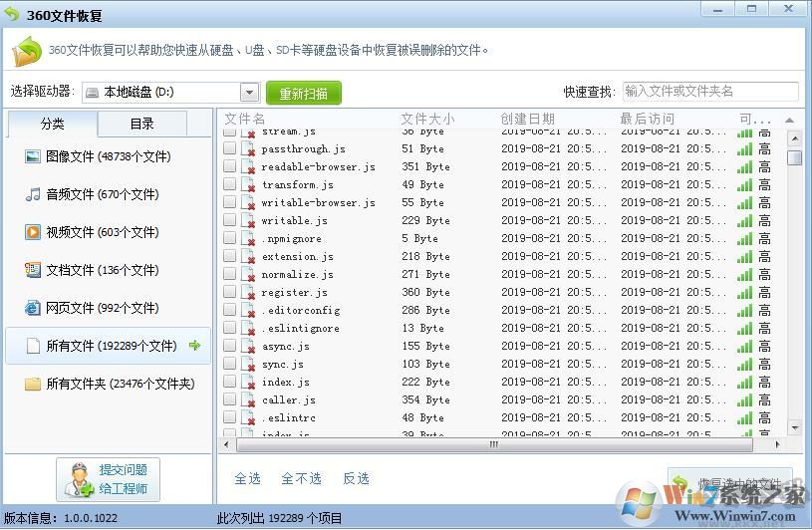The image size is (812, 530).
Task: Click the all files blank page icon
Action: pyautogui.click(x=33, y=346)
